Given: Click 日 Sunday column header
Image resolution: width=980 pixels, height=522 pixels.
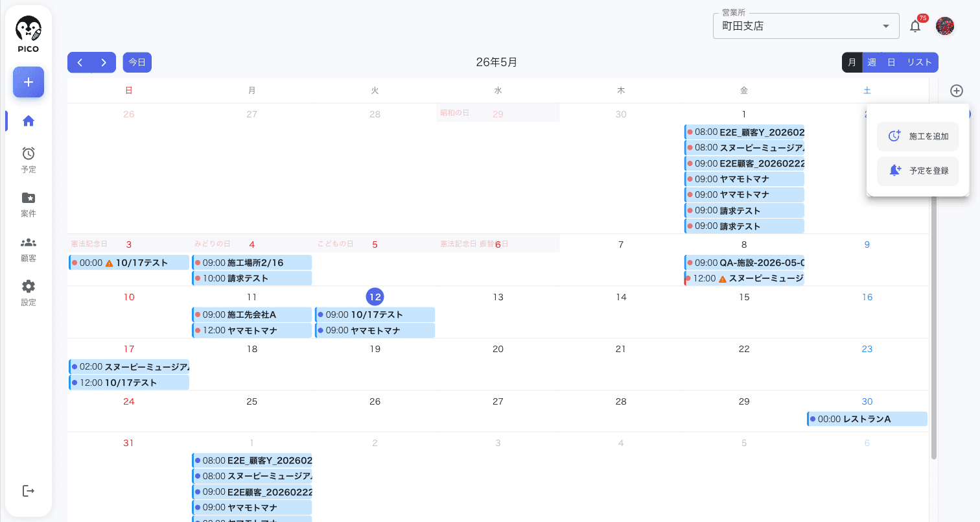Looking at the screenshot, I should [129, 90].
